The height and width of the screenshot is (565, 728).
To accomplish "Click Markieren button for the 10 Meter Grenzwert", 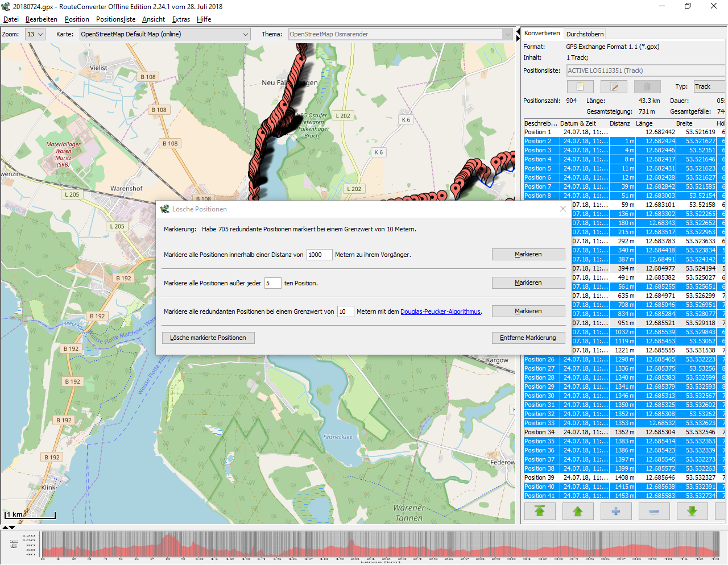I will point(528,311).
